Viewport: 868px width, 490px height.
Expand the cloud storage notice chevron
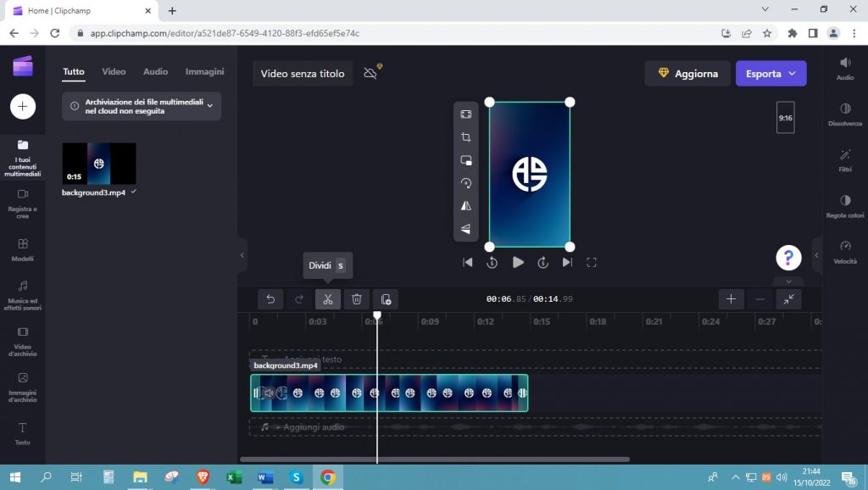(209, 106)
